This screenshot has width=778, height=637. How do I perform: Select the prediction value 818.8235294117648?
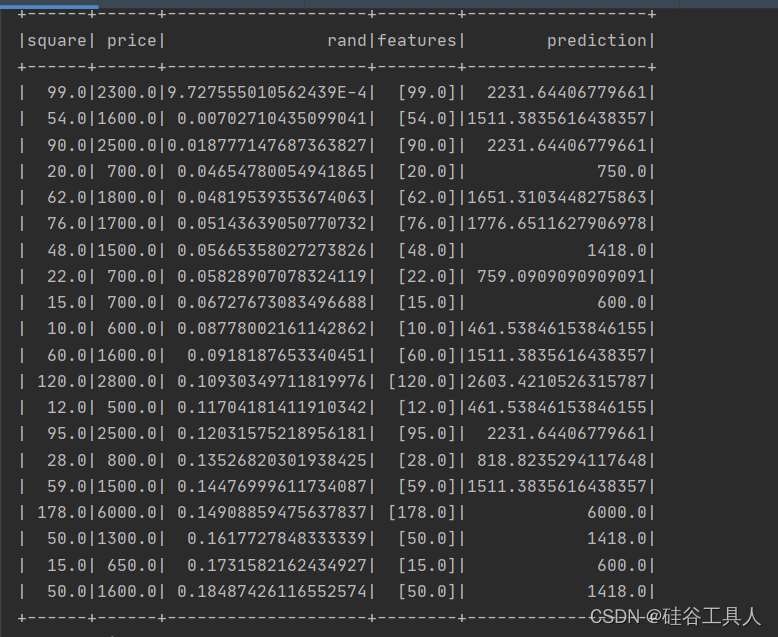tap(562, 460)
